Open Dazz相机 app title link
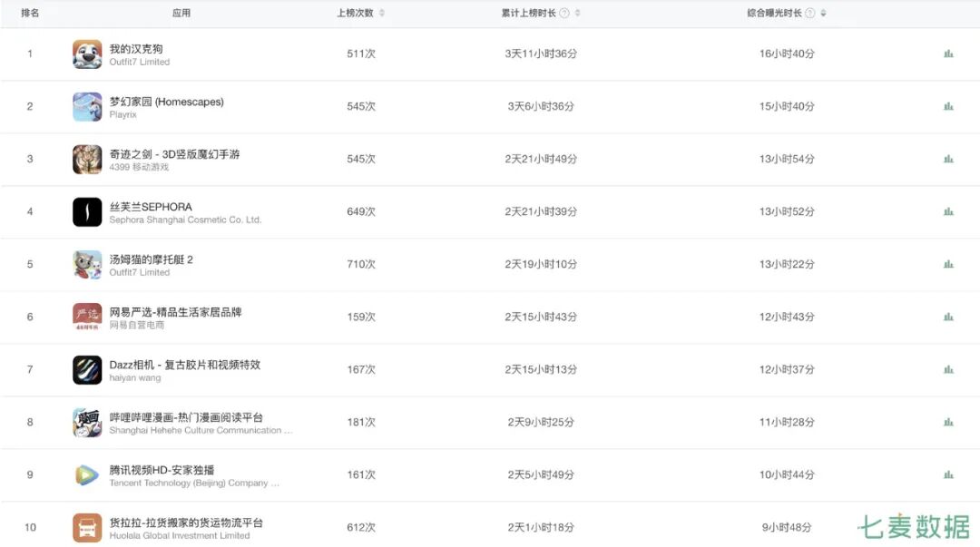The width and height of the screenshot is (980, 547). (185, 365)
